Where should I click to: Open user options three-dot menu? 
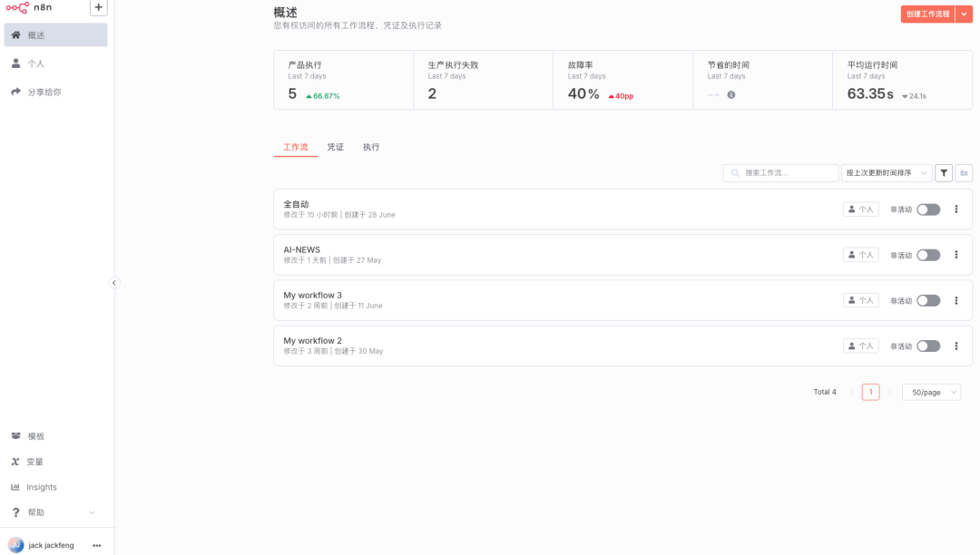click(97, 545)
